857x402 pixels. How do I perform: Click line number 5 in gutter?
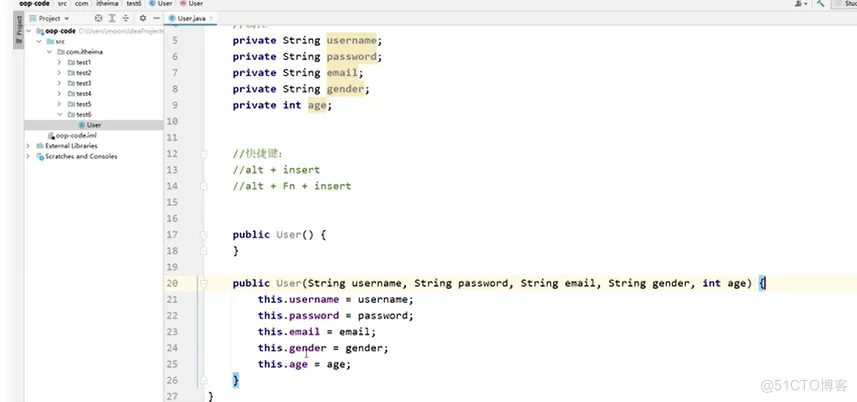pyautogui.click(x=175, y=40)
